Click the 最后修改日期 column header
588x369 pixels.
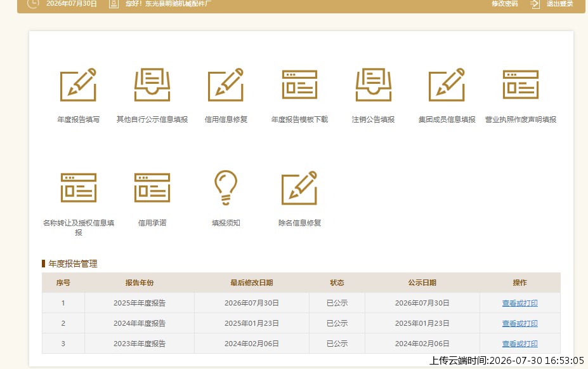[x=252, y=283]
